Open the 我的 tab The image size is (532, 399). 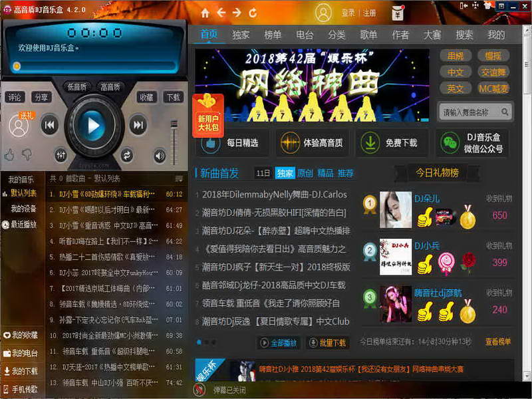(x=496, y=35)
